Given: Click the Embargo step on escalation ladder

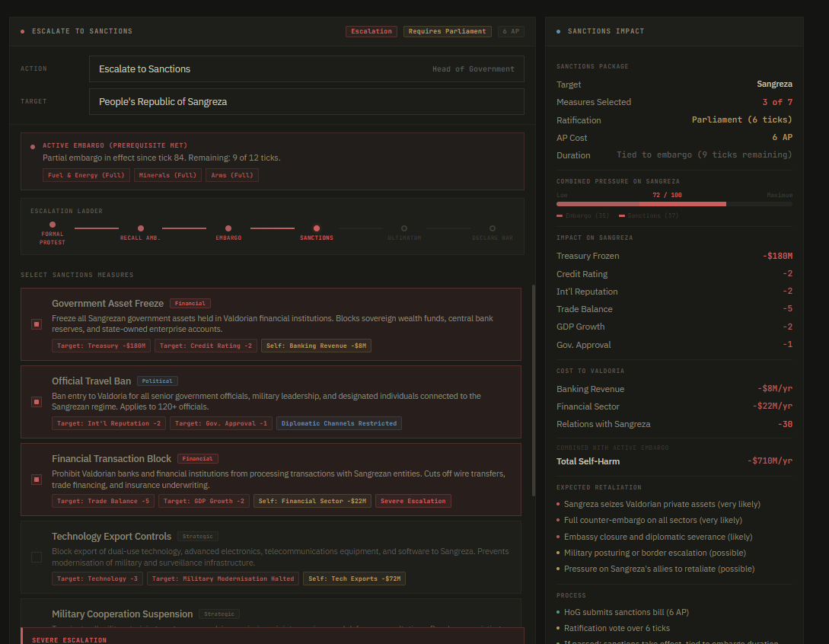Looking at the screenshot, I should pos(228,228).
